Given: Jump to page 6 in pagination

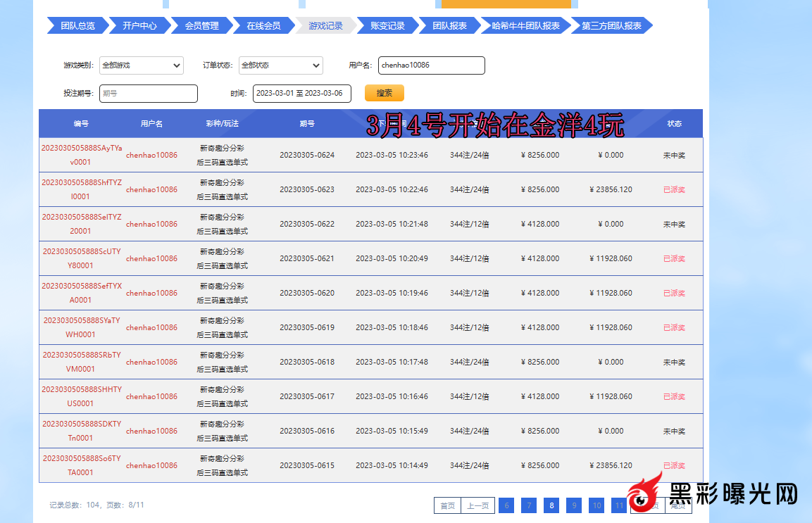Looking at the screenshot, I should 506,505.
